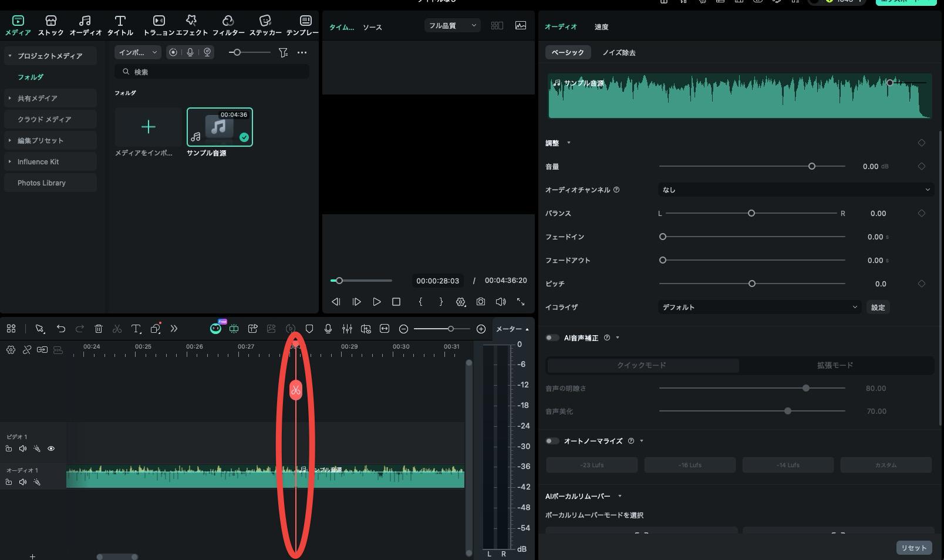
Task: Click the voiceover microphone icon in timeline toolbar
Action: (328, 329)
